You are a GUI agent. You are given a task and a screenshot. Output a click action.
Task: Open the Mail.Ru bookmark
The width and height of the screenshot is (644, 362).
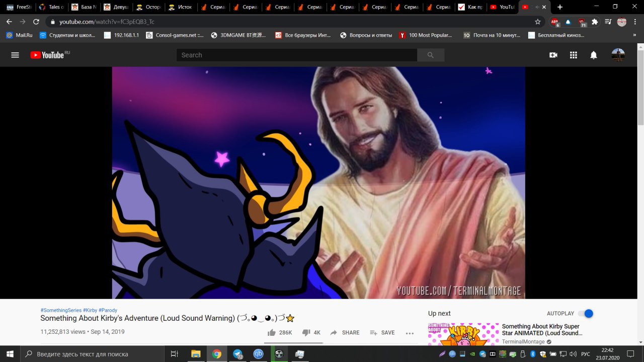(x=19, y=35)
